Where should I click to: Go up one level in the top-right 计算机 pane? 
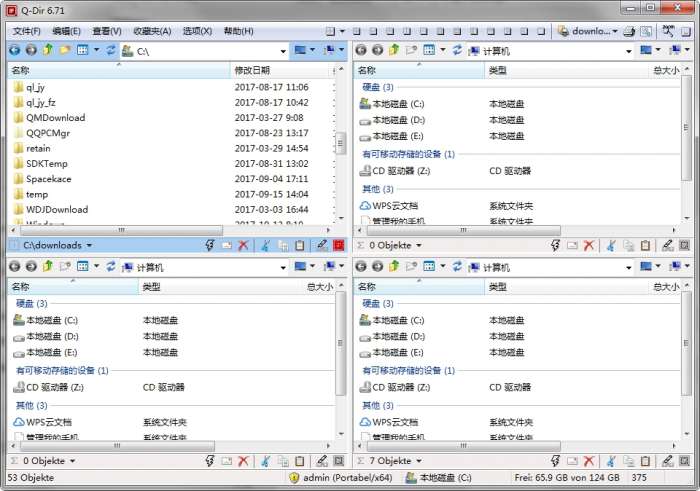coord(394,50)
